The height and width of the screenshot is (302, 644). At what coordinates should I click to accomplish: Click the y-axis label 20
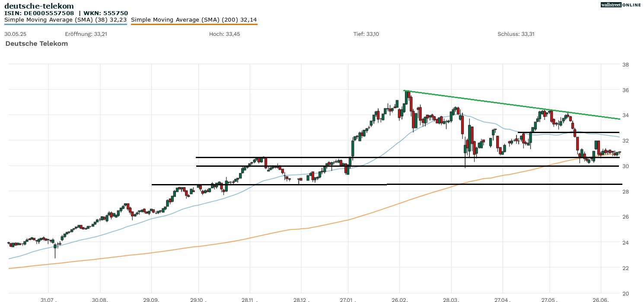click(625, 293)
